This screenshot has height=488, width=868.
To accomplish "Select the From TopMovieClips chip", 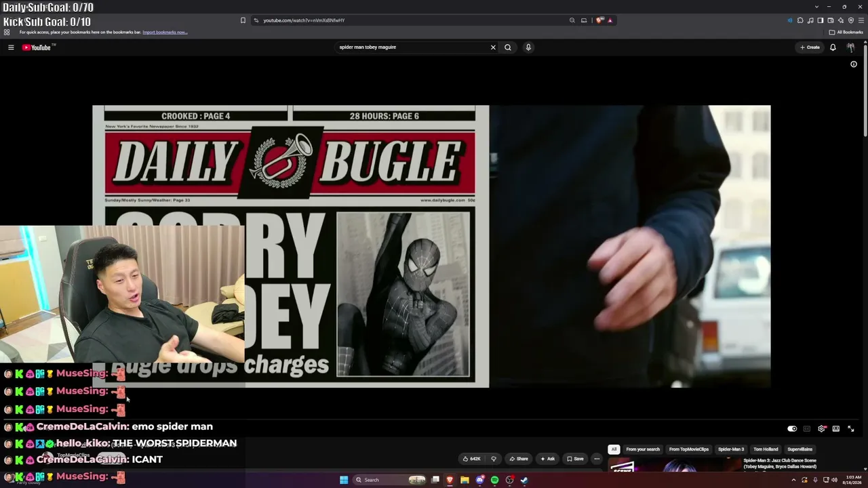I will click(x=689, y=449).
